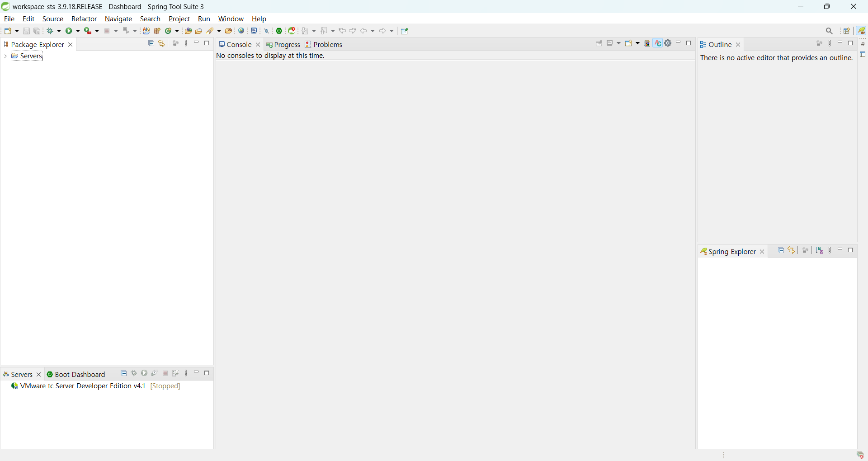Toggle Console ANSI color support button

tap(658, 43)
